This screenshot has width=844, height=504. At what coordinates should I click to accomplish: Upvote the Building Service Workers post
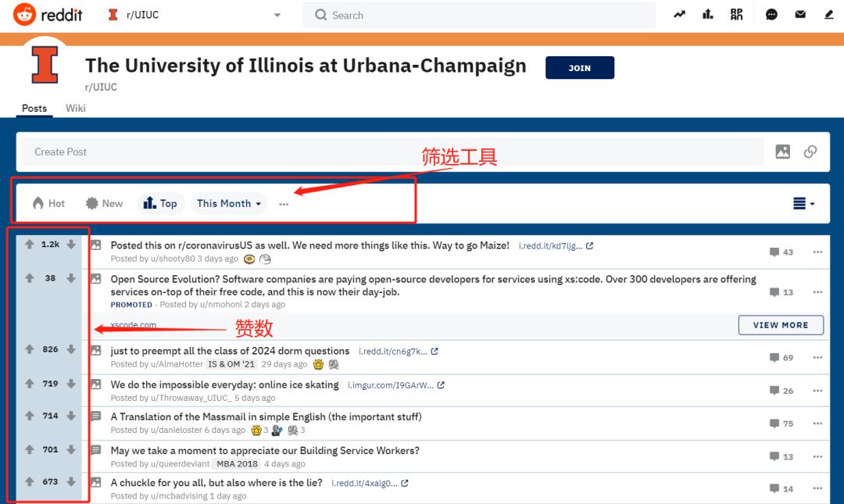tap(30, 449)
